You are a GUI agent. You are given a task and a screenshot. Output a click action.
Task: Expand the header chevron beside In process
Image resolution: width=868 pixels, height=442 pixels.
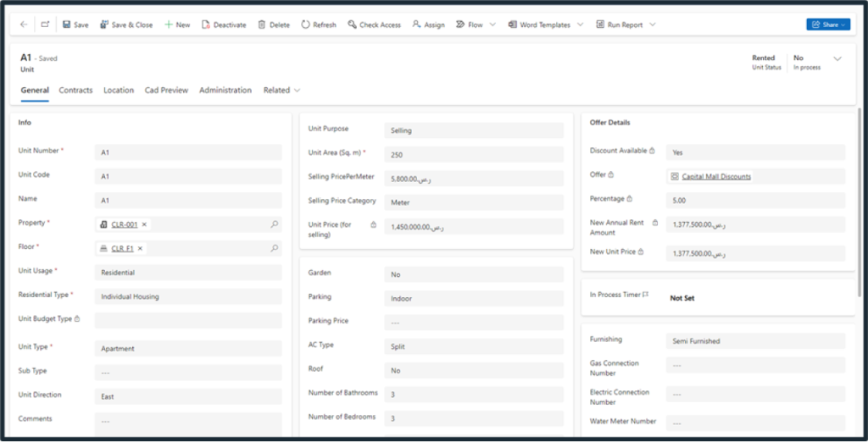click(x=837, y=58)
